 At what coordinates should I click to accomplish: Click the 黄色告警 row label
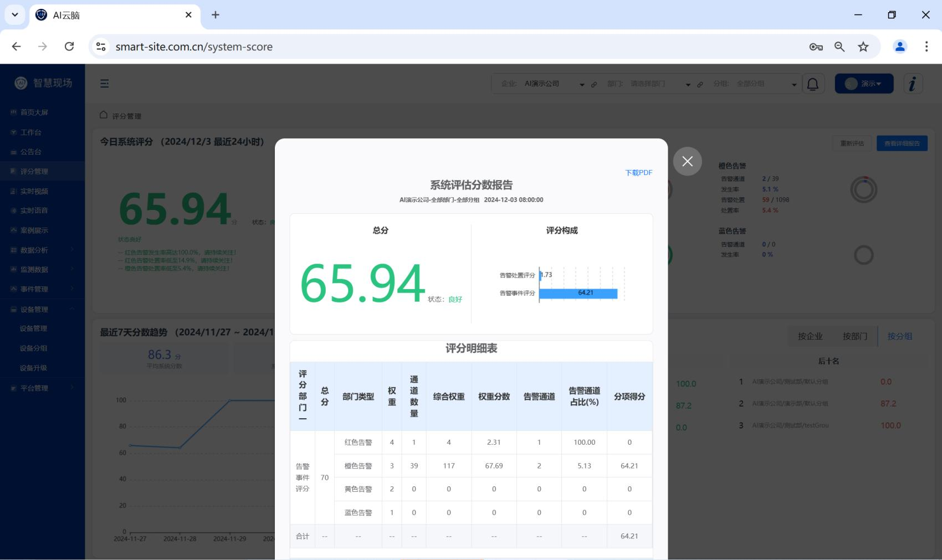tap(358, 489)
